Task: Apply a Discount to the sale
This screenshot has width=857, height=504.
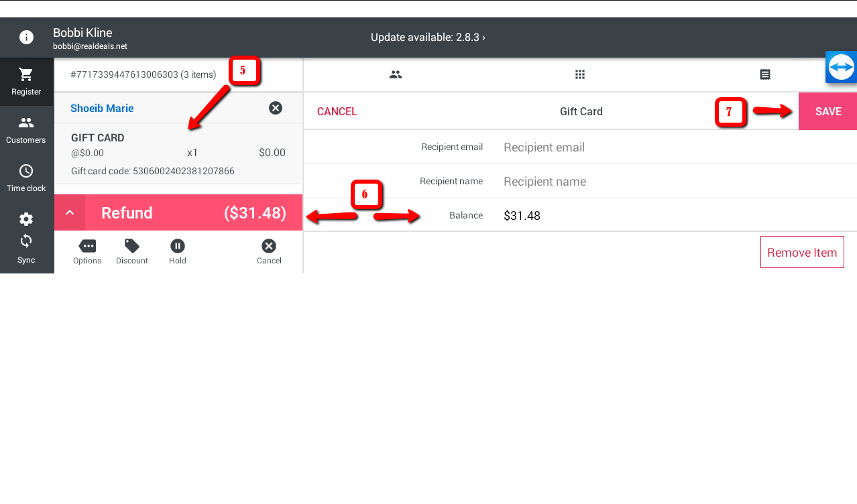Action: pos(132,251)
